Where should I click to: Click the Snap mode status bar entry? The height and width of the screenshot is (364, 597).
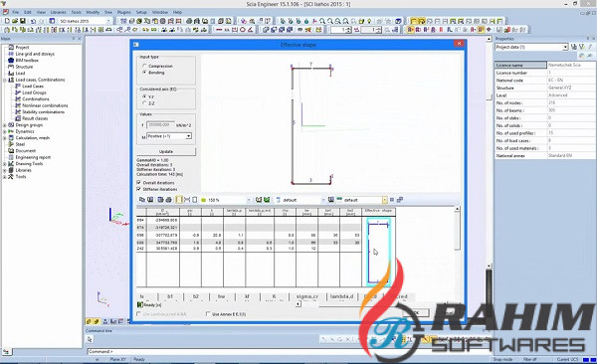coord(502,359)
